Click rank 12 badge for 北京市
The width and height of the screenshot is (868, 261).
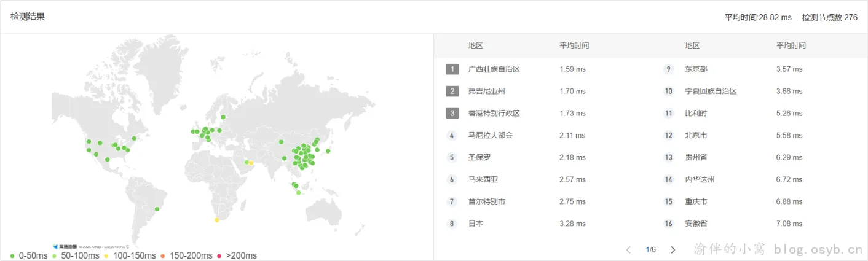(669, 136)
